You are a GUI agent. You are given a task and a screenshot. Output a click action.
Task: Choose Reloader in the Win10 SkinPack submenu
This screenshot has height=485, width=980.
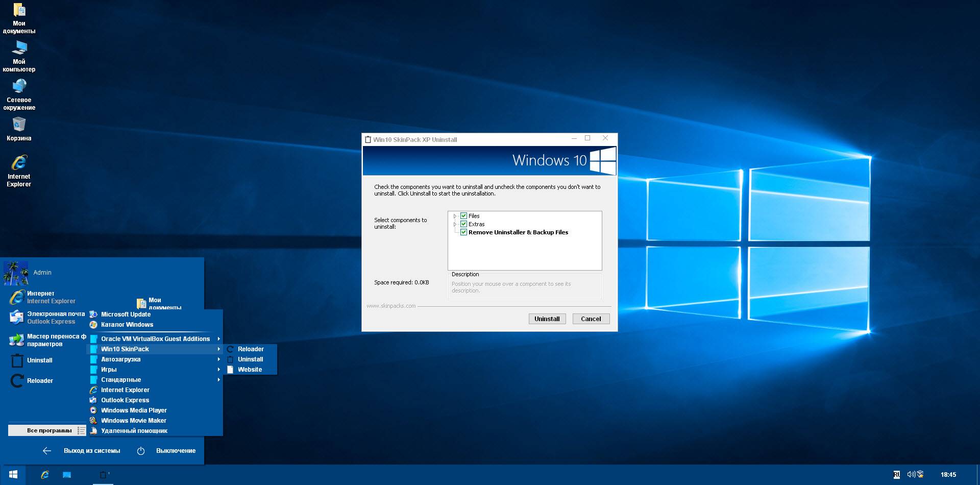(x=250, y=349)
